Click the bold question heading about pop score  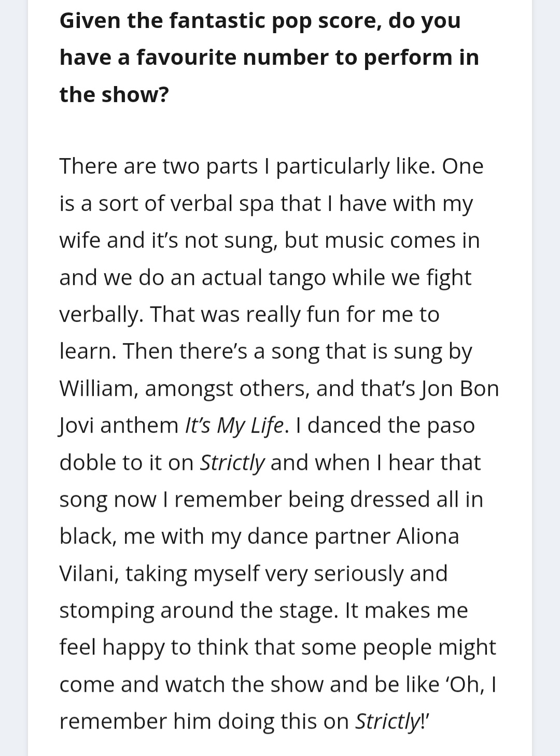[x=269, y=58]
